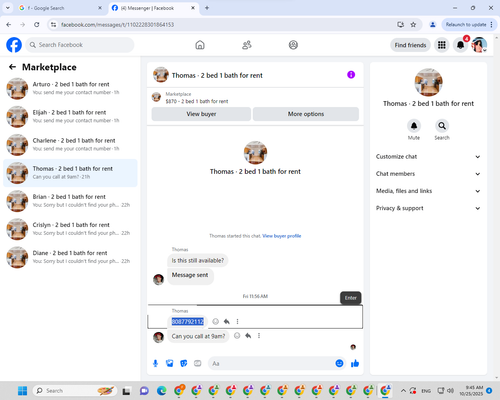The height and width of the screenshot is (400, 500).
Task: Open Microsoft Edge from the taskbar
Action: (x=162, y=391)
